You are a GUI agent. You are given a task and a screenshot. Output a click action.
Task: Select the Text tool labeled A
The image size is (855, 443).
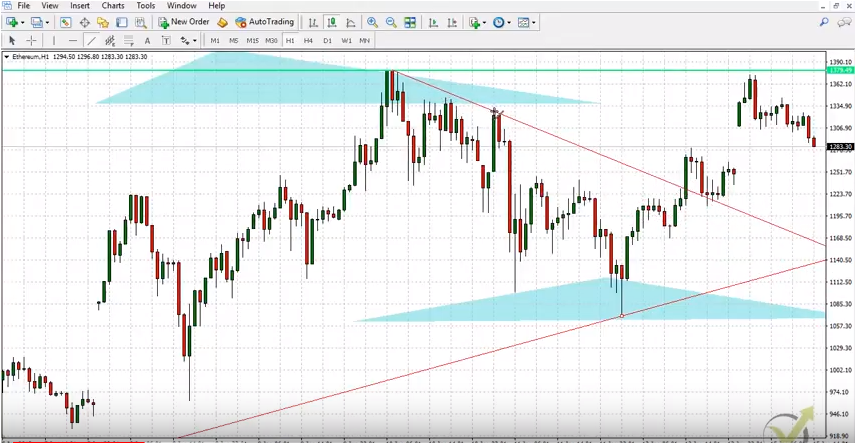click(x=147, y=40)
